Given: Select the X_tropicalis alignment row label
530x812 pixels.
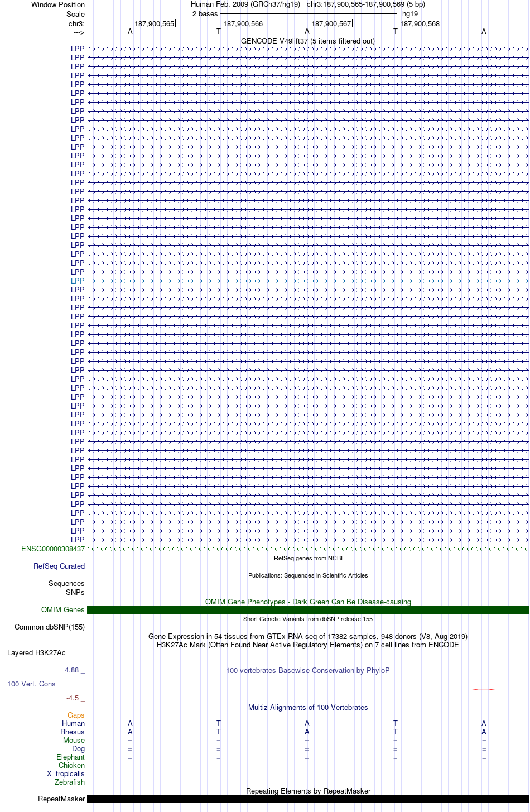Looking at the screenshot, I should [66, 773].
